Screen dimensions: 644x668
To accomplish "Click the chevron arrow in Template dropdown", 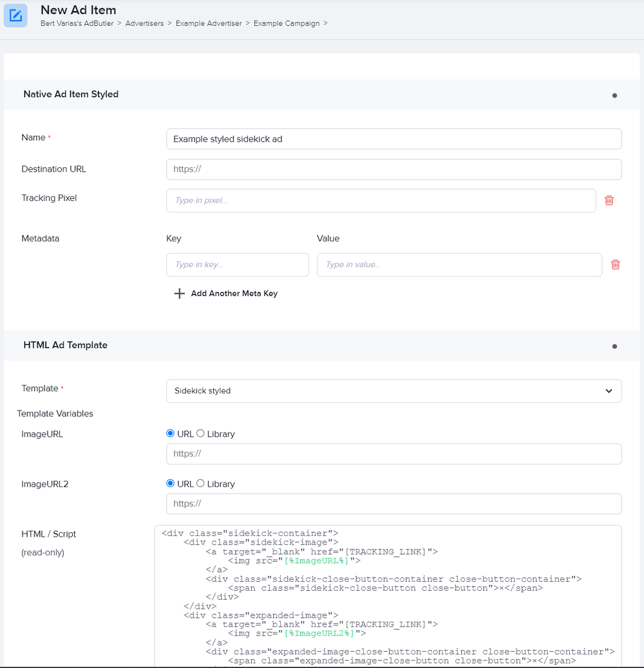I will pos(609,391).
